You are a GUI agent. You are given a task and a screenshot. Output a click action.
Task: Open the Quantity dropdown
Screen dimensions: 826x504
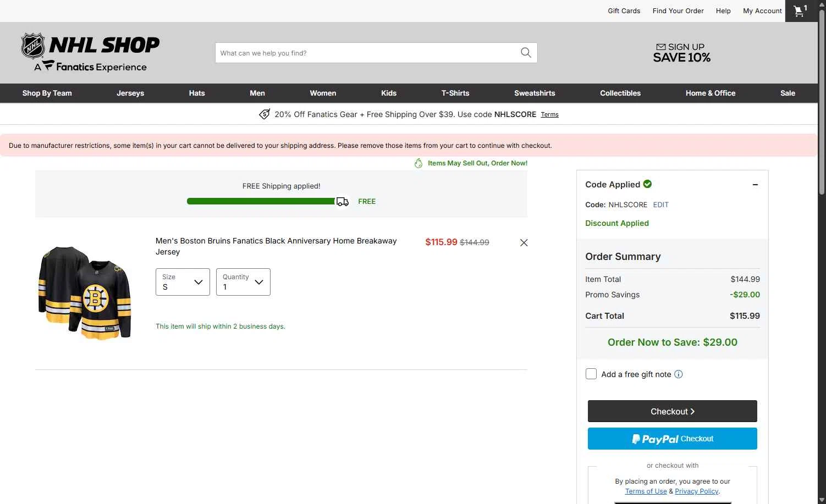pos(243,282)
